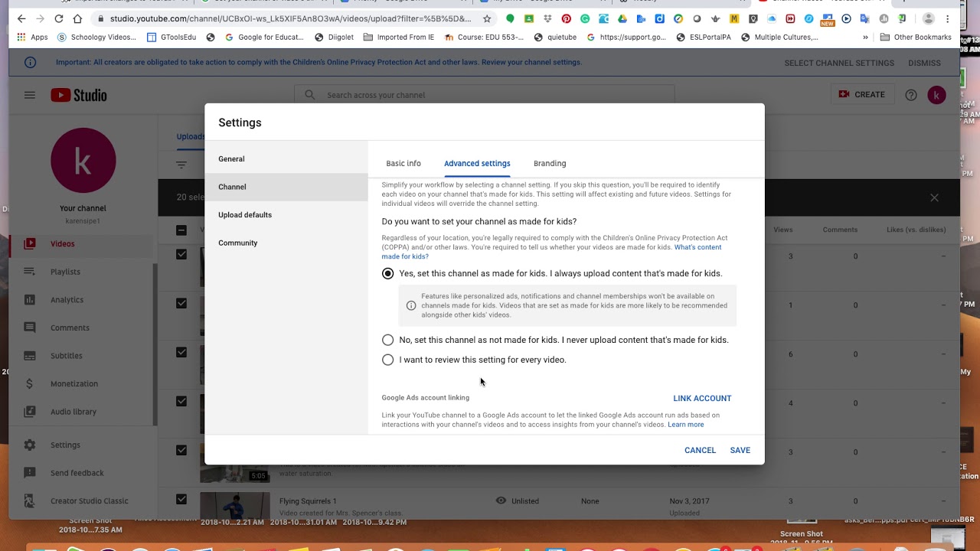The width and height of the screenshot is (980, 551).
Task: Click the browser address bar
Action: (x=291, y=18)
